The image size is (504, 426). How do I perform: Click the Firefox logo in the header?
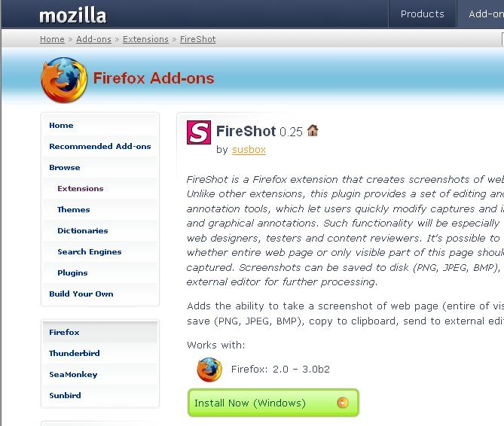tap(64, 80)
